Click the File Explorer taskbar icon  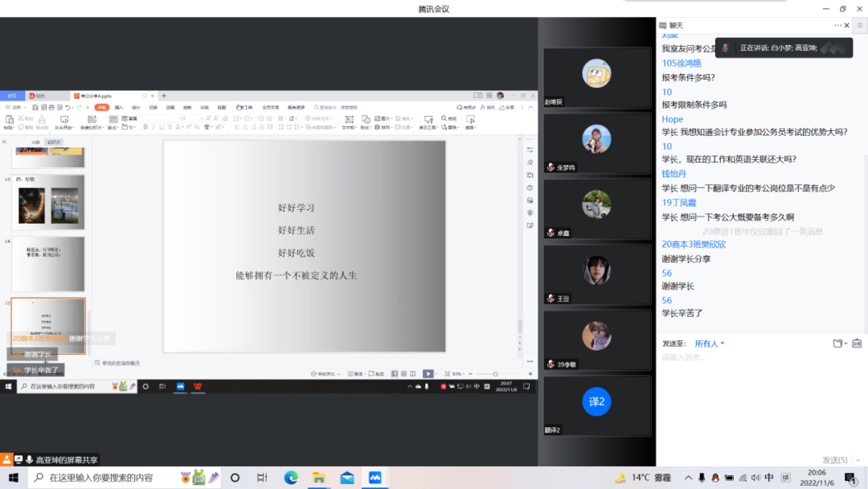(x=319, y=478)
